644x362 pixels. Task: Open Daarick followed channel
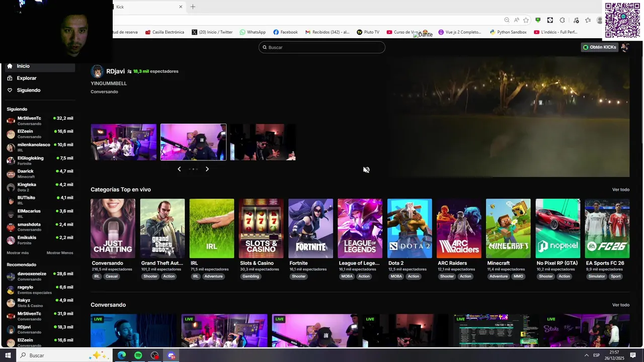[40, 174]
